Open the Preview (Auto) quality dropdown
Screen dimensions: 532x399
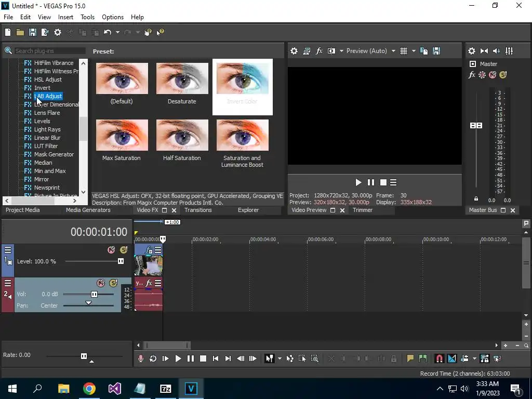click(371, 51)
